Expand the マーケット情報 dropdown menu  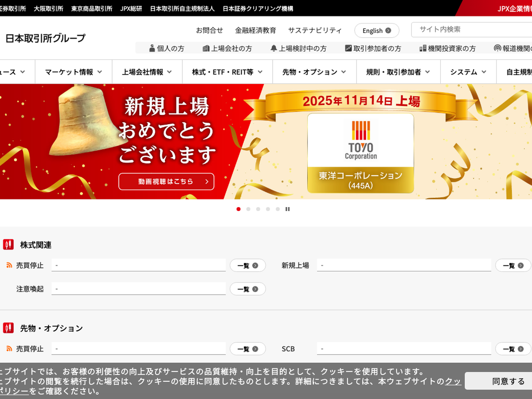(73, 72)
